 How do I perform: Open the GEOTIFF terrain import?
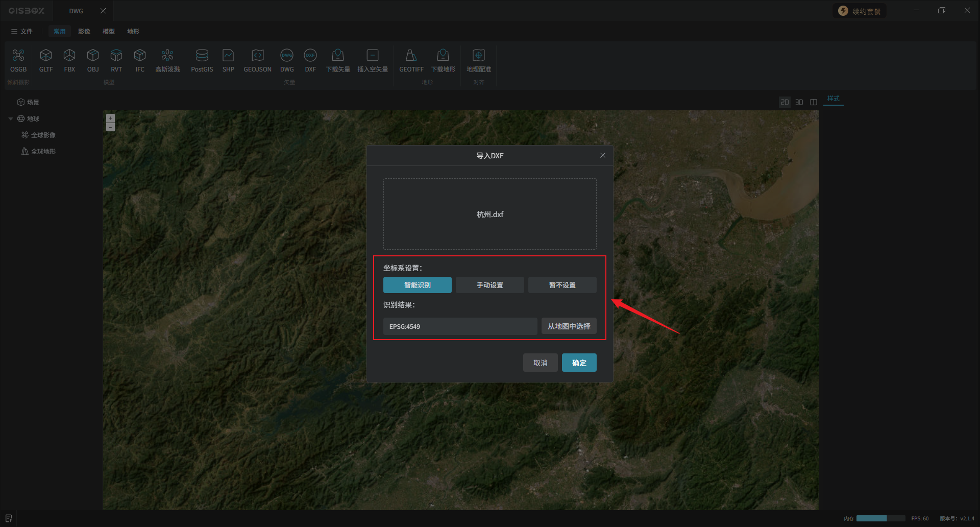click(411, 56)
